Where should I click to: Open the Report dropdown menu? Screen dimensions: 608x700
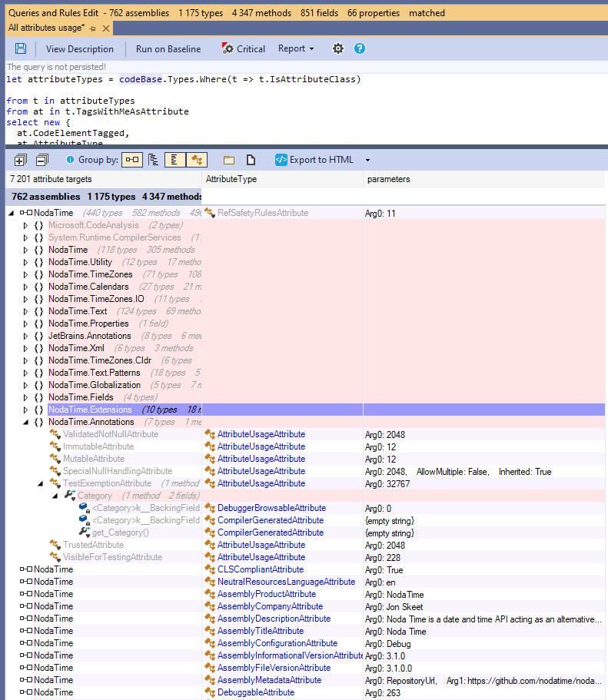click(x=296, y=48)
